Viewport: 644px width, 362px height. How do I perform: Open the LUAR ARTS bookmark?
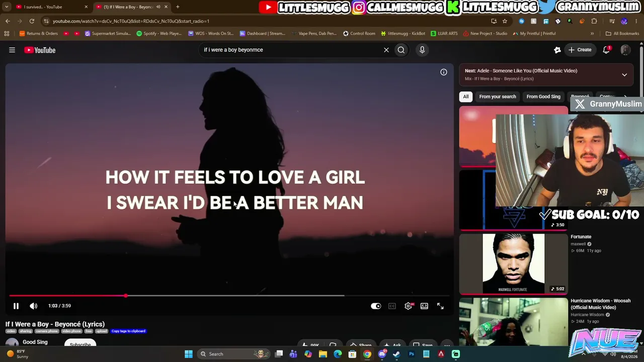(x=444, y=34)
